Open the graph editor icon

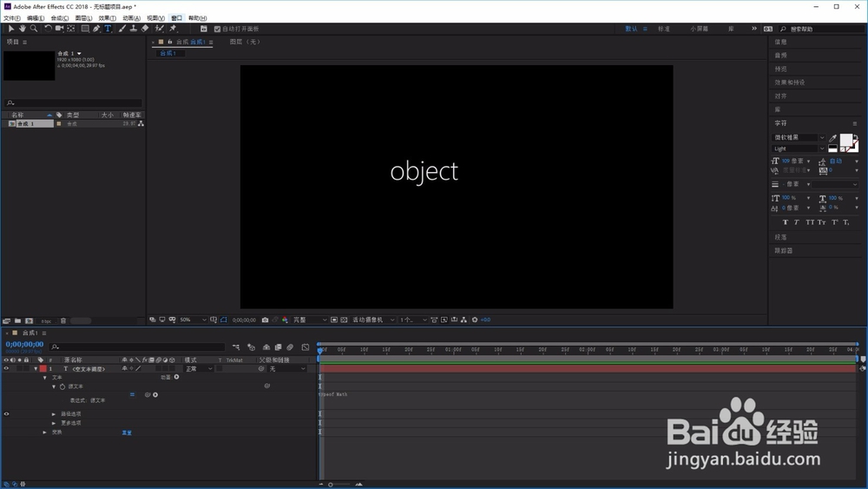tap(306, 347)
